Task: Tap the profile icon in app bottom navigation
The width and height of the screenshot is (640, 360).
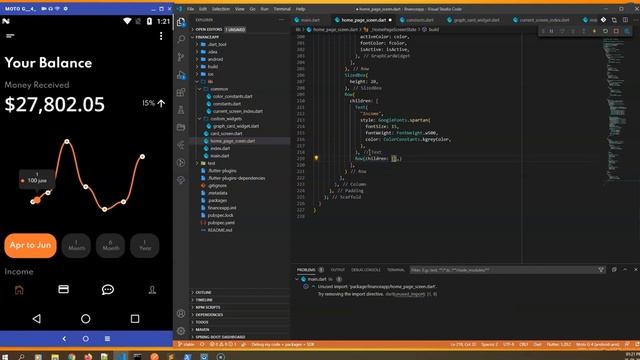Action: 152,290
